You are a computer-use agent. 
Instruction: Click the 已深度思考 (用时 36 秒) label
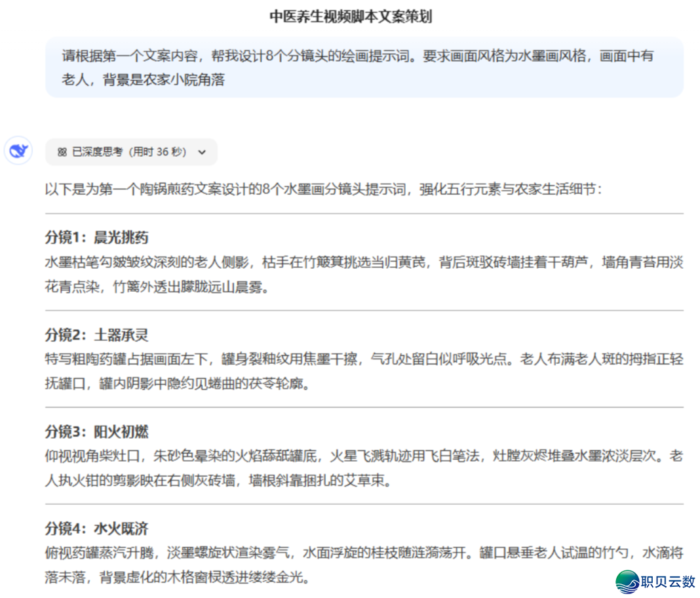pyautogui.click(x=129, y=152)
